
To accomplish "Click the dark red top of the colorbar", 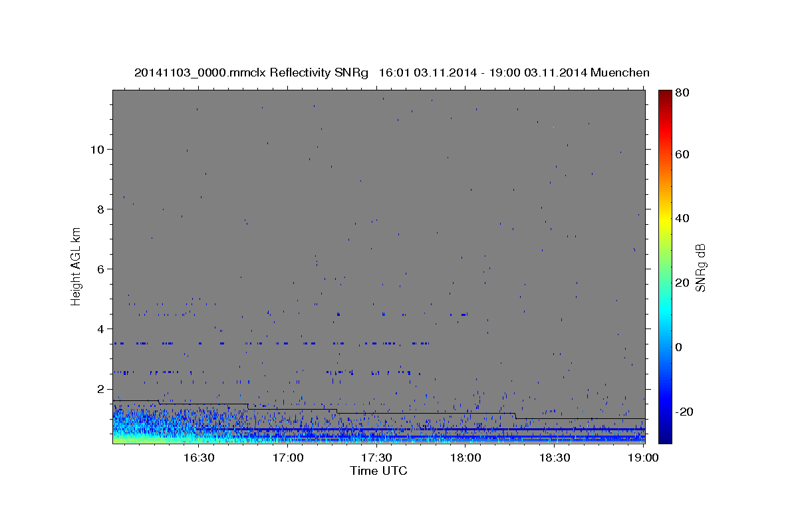I will [x=665, y=94].
